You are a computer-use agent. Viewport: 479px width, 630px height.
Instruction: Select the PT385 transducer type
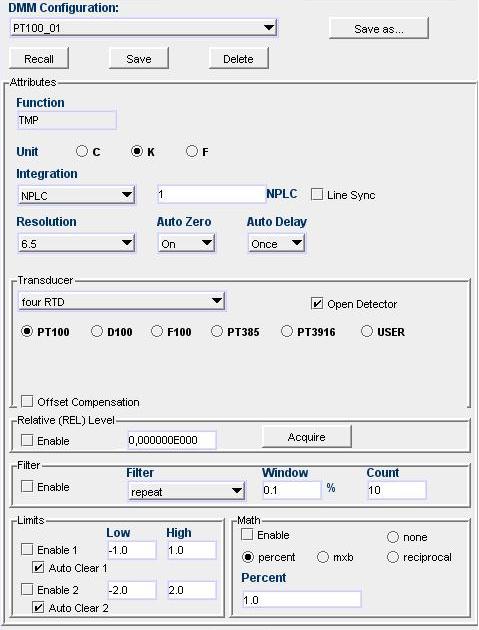(x=217, y=331)
